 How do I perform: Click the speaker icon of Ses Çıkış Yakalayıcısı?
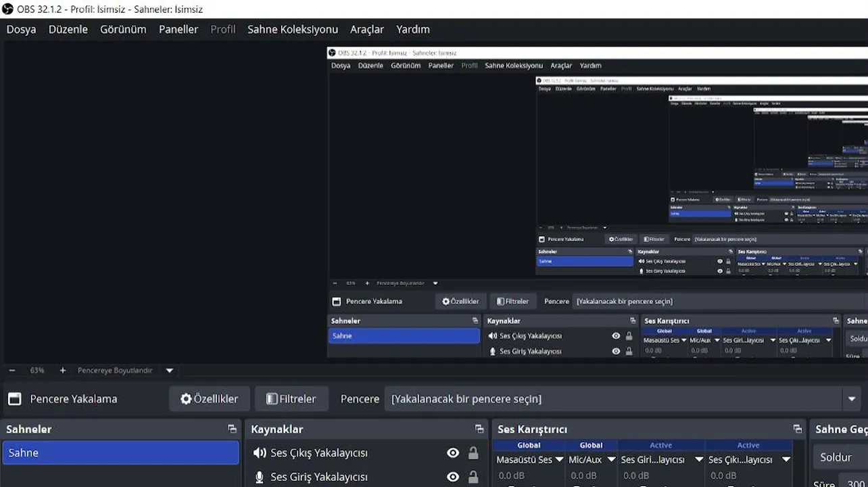coord(260,453)
